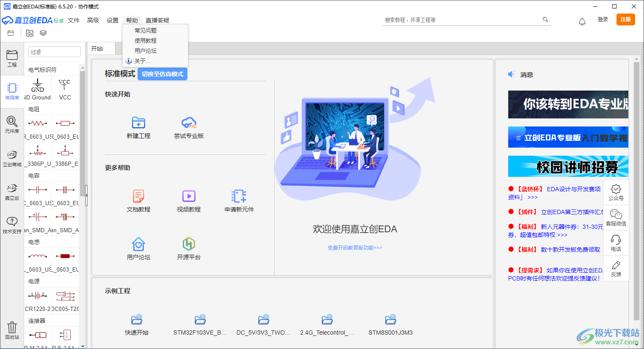Switch to the 开始 tab

[x=101, y=49]
